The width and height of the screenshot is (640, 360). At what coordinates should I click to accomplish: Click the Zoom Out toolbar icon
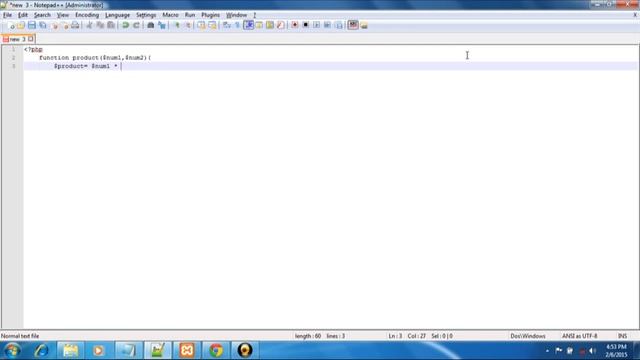coord(187,25)
